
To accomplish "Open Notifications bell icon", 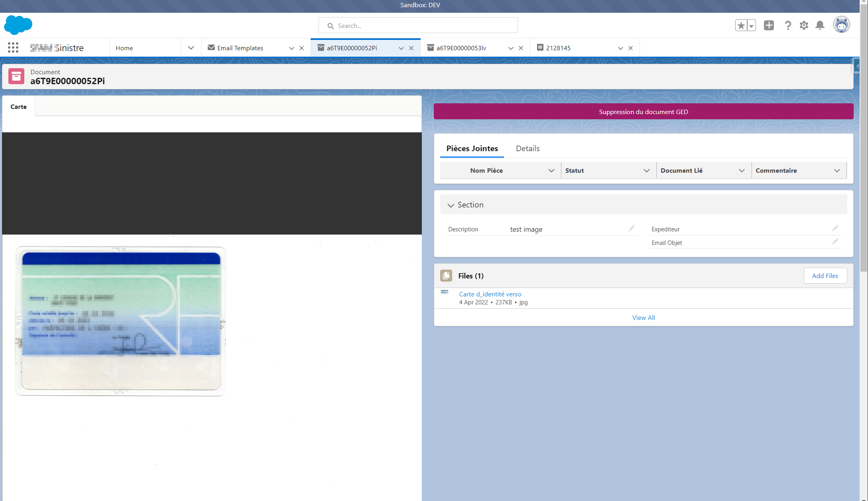I will click(820, 26).
